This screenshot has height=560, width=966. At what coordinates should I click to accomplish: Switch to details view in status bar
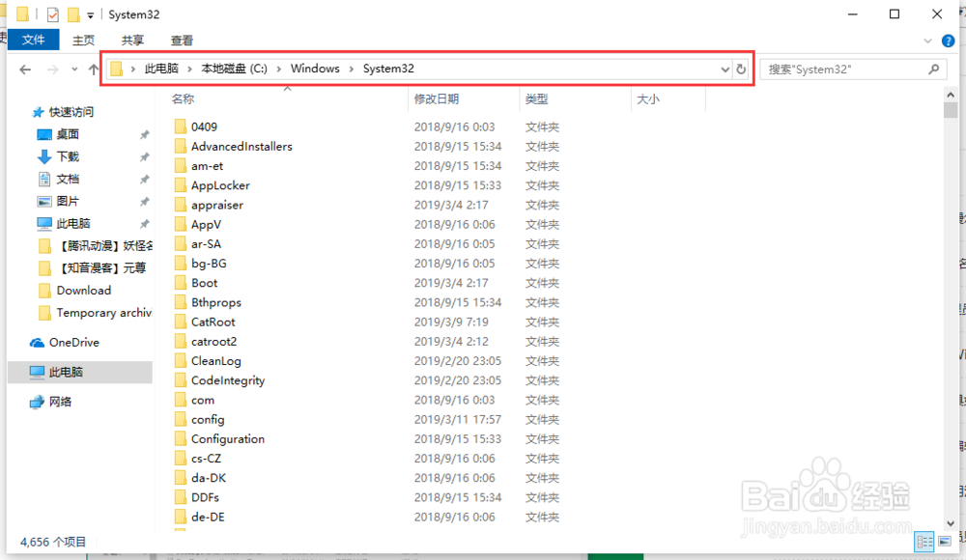tap(924, 541)
